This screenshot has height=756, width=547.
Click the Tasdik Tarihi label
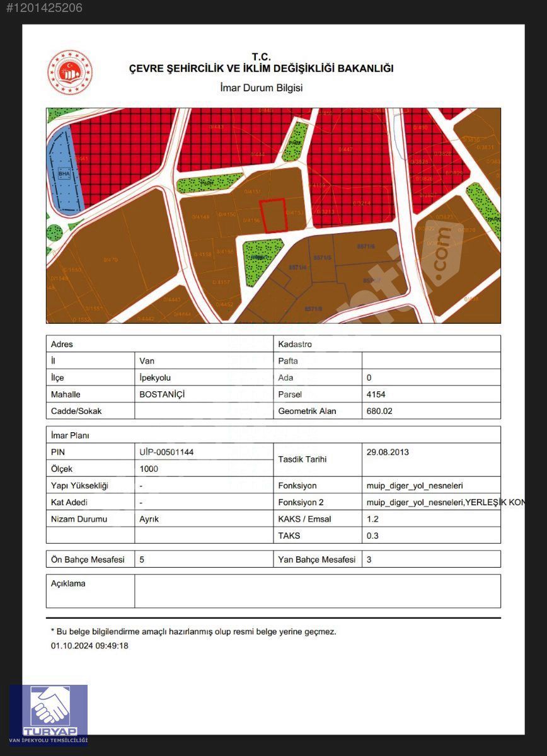302,459
